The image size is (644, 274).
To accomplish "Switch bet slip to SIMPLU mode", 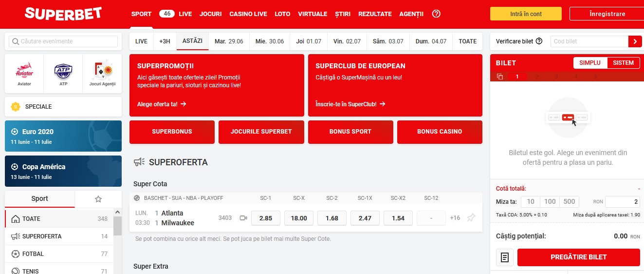I will tap(590, 63).
